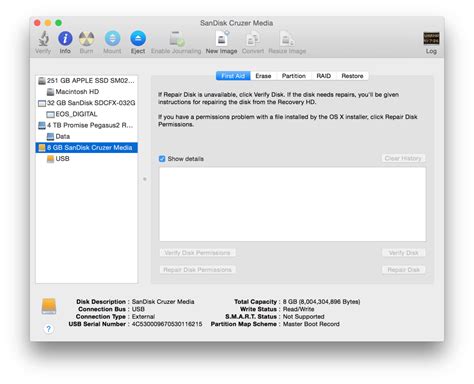Open the Restore tab
474x384 pixels.
pos(352,76)
